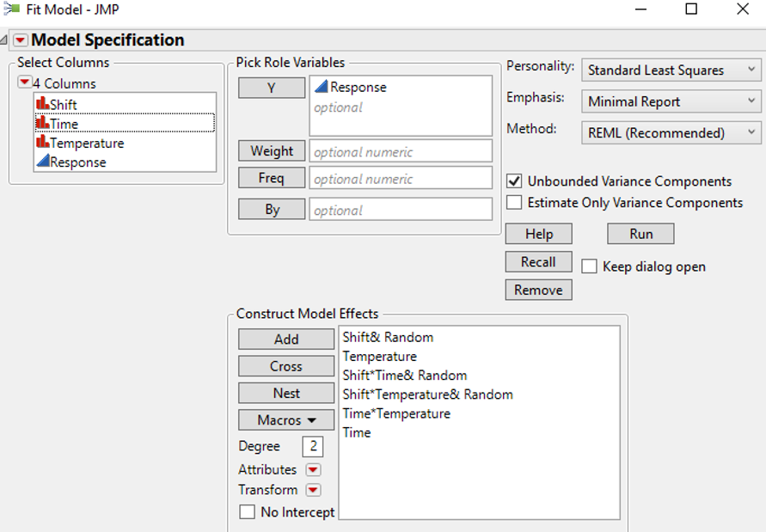Click the red triangle beside Model Specification
766x532 pixels.
pyautogui.click(x=20, y=40)
